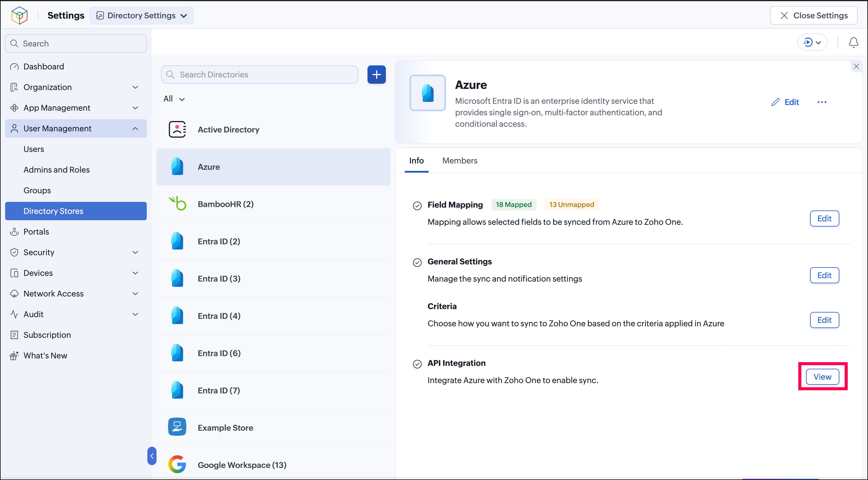Collapse the User Management chevron
The width and height of the screenshot is (868, 480).
(136, 128)
